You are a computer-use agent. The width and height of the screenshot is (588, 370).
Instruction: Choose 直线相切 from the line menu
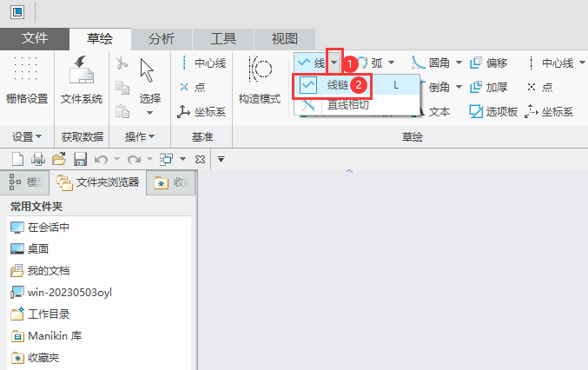tap(357, 104)
